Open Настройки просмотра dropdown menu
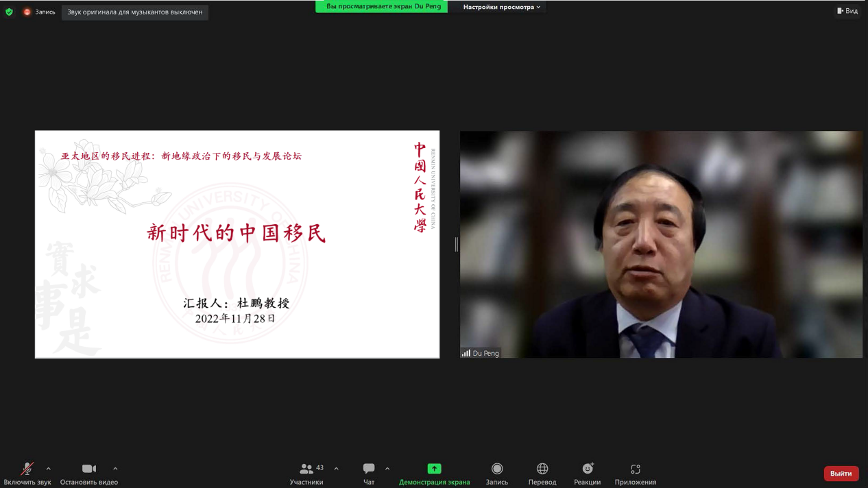The width and height of the screenshot is (868, 488). [x=501, y=7]
